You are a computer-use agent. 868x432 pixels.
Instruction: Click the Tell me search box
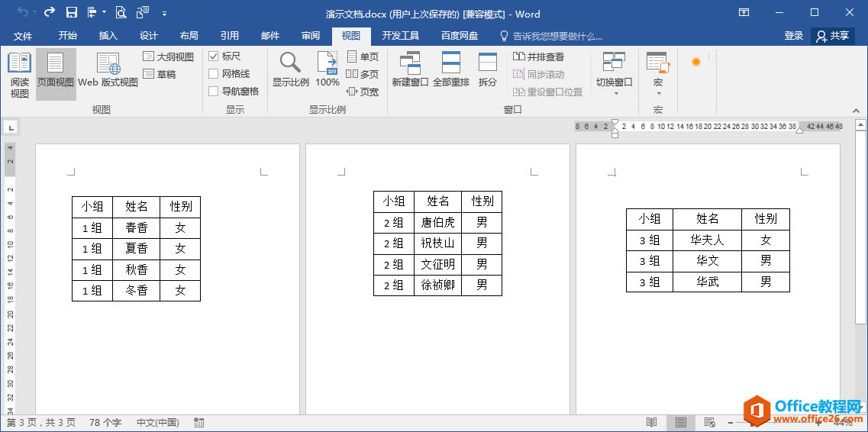[x=551, y=37]
